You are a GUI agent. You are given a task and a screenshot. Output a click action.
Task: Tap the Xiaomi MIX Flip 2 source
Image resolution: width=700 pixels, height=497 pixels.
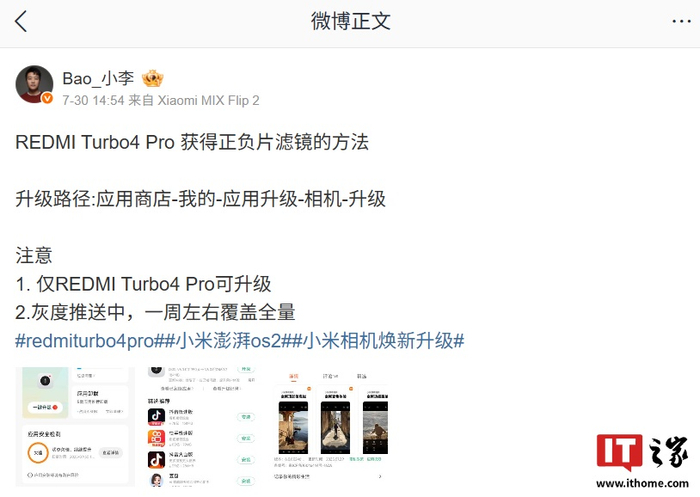[208, 100]
